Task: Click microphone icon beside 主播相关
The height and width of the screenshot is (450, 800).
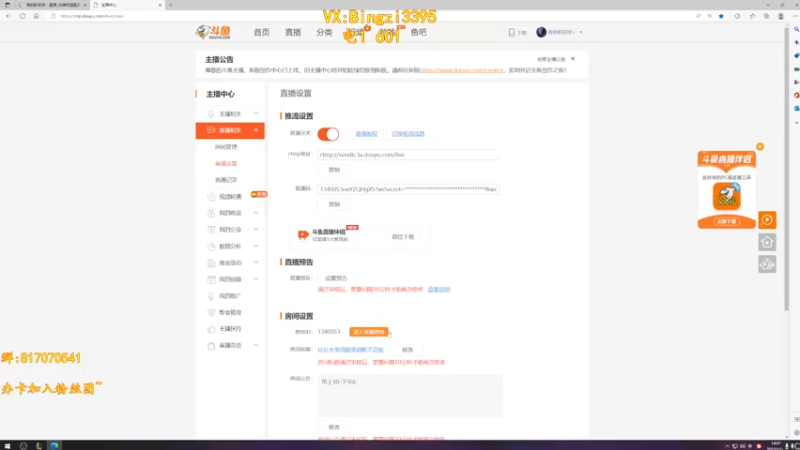Action: click(211, 114)
